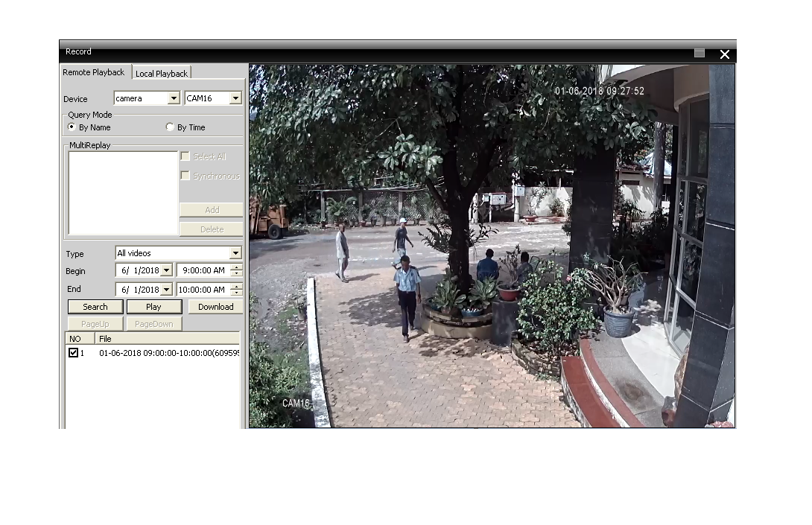Select the Remote Playback tab
812x525 pixels.
pos(94,72)
